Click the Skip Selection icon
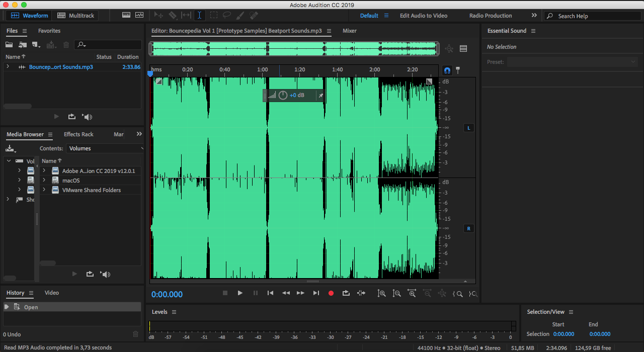 pyautogui.click(x=361, y=293)
